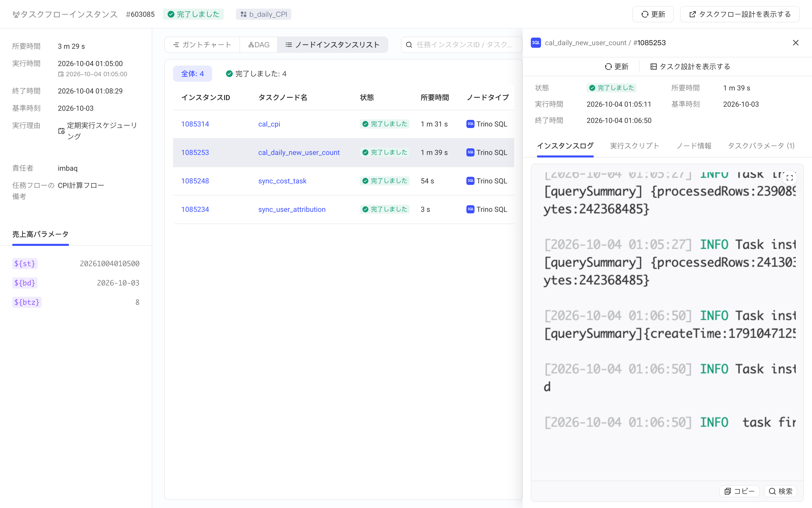Open タスク設計を表示する in detail panel
Screen dimensions: 812x508
(x=690, y=67)
